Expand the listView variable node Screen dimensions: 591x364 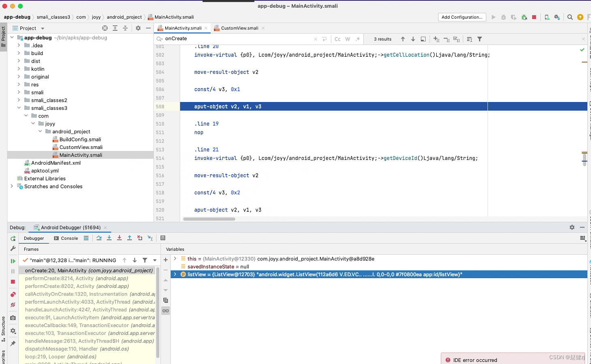tap(175, 275)
